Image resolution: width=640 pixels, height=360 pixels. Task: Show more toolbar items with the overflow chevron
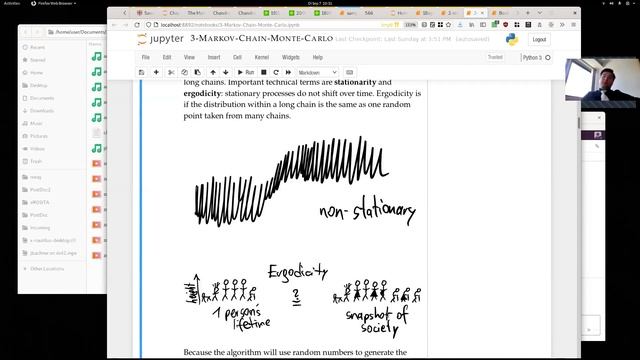(562, 25)
